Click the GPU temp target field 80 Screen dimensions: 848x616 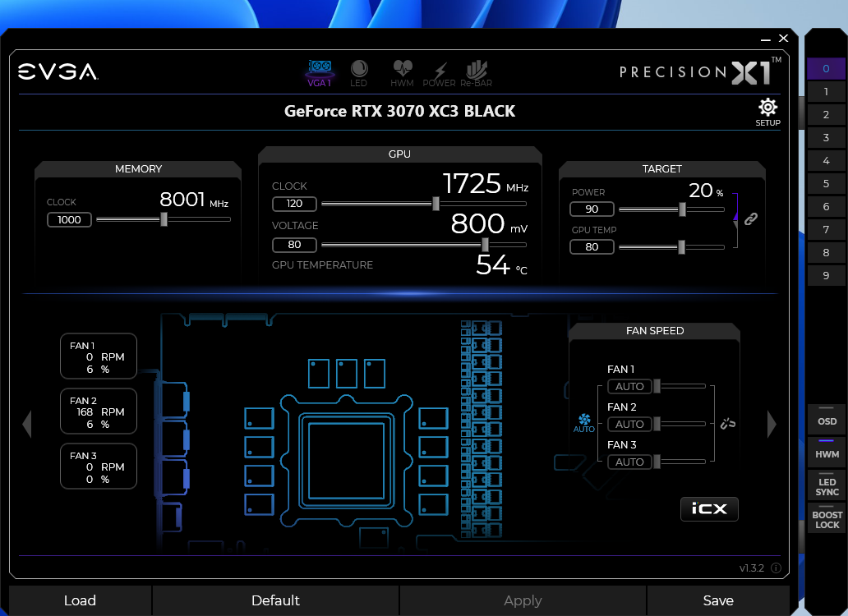pos(592,246)
